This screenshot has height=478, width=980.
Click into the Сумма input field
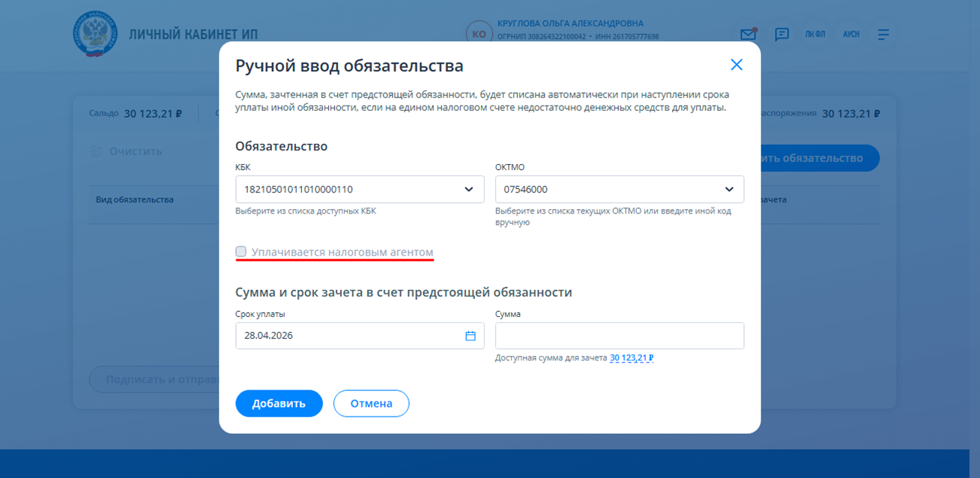(620, 336)
